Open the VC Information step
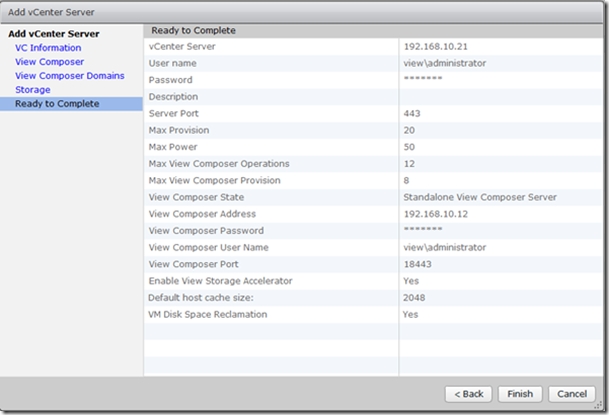The height and width of the screenshot is (415, 609). click(x=48, y=48)
